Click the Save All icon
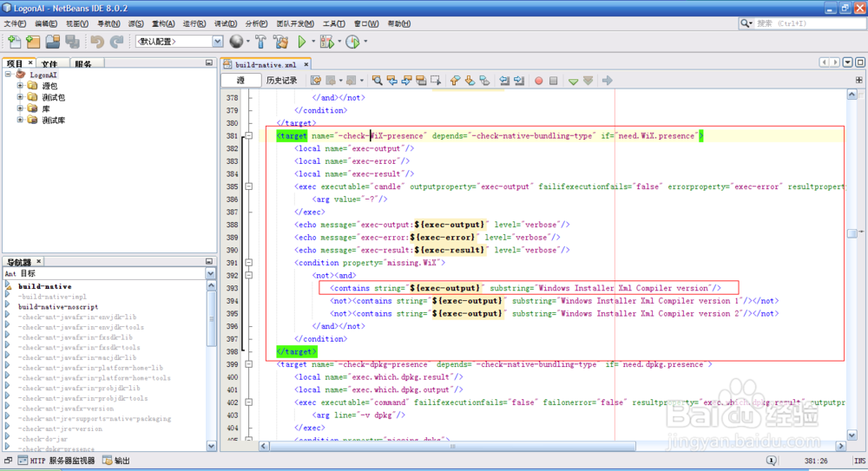Viewport: 868px width, 471px height. pyautogui.click(x=73, y=42)
